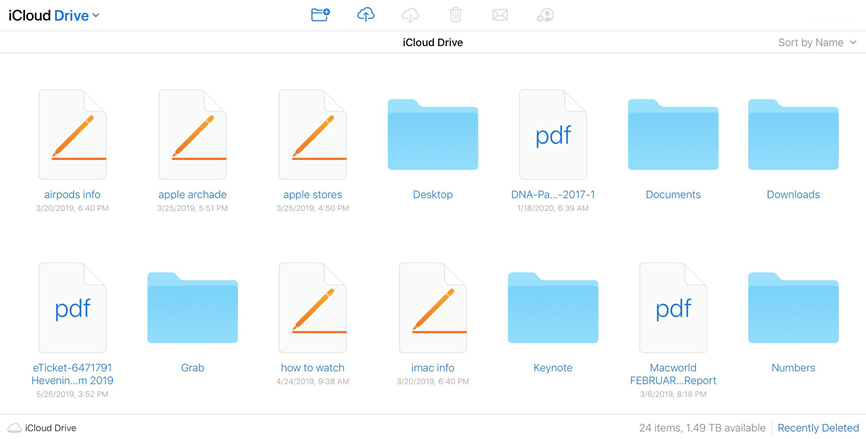866x439 pixels.
Task: Select the how to watch document icon
Action: 313,308
